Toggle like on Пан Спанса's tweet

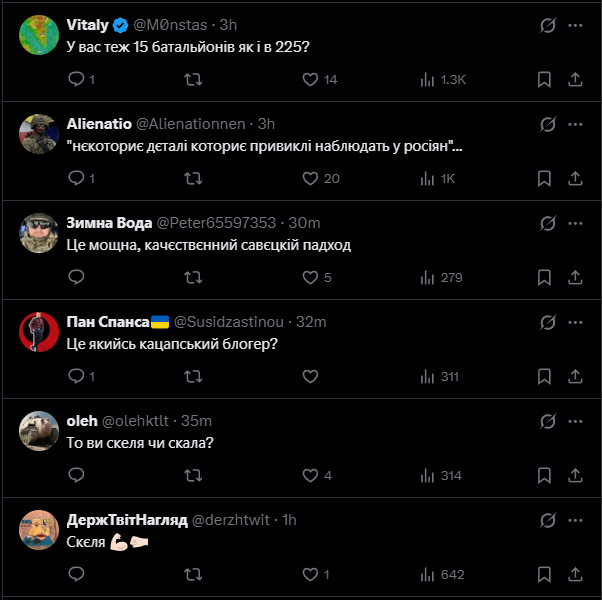coord(310,376)
